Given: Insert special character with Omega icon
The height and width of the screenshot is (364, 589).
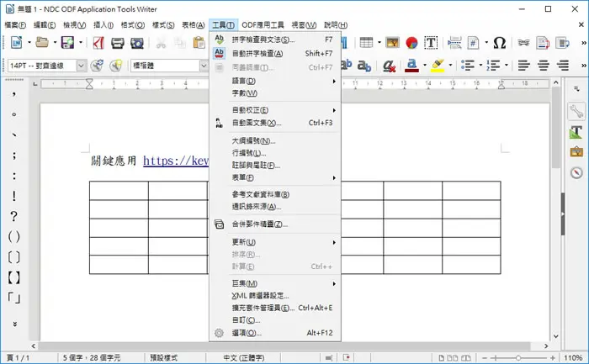Looking at the screenshot, I should pos(499,43).
